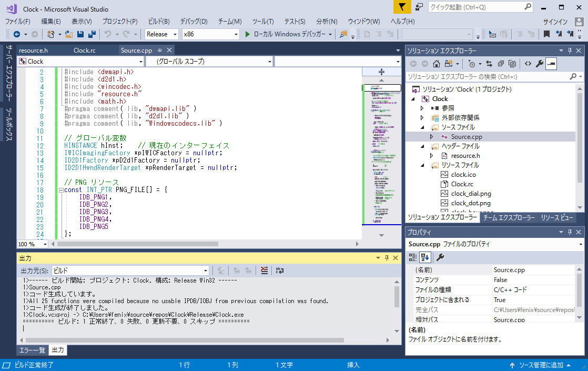Collapse the ソース ファイル folder

coord(423,127)
